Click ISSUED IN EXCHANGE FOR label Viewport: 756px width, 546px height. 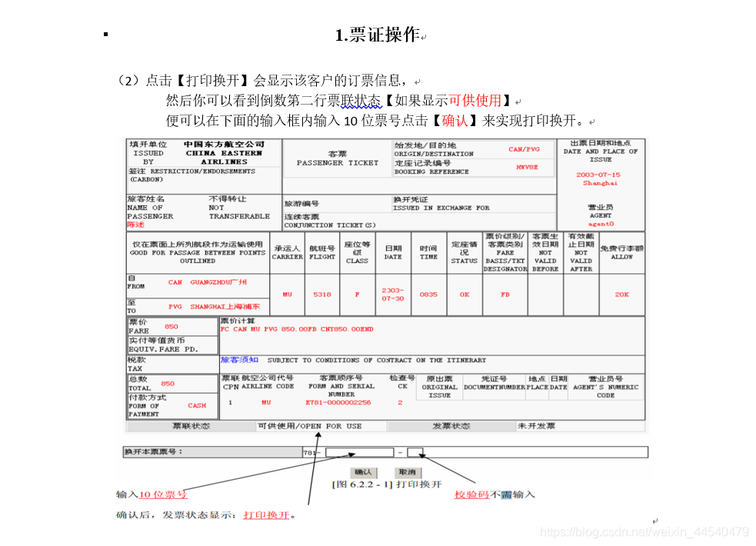(441, 208)
